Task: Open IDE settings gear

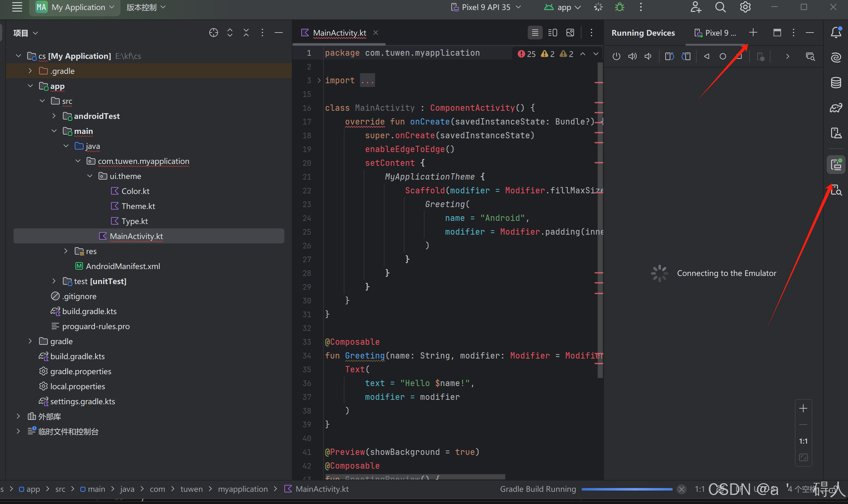Action: pyautogui.click(x=745, y=7)
